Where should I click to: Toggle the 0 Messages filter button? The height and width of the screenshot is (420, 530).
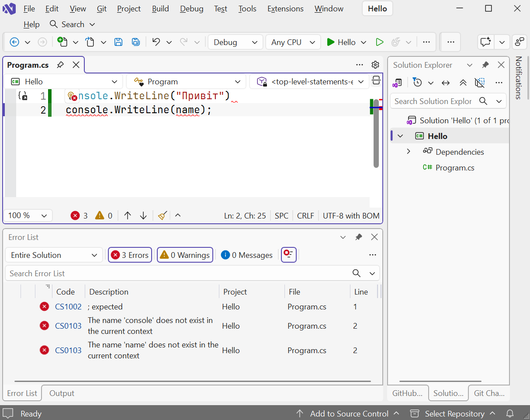(247, 255)
